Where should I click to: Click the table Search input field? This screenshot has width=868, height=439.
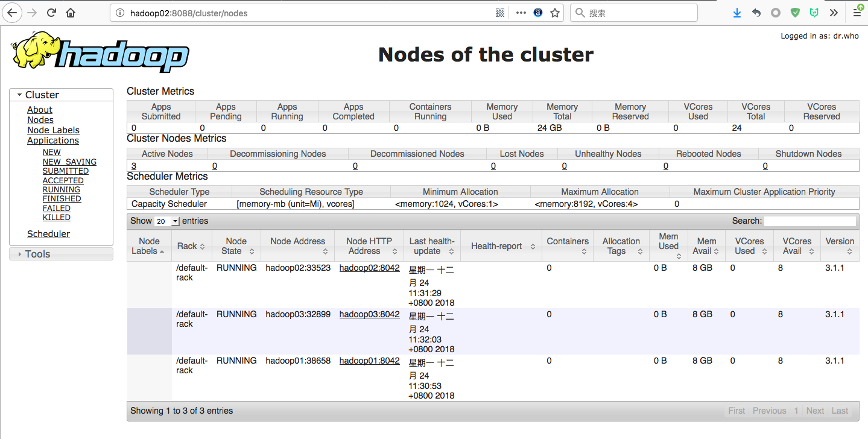point(810,221)
